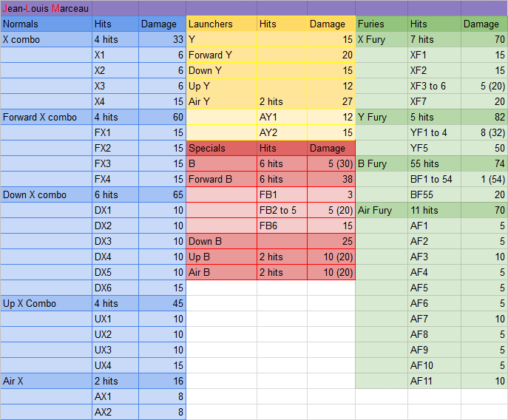
Task: Select the Normals header cell
Action: point(46,24)
